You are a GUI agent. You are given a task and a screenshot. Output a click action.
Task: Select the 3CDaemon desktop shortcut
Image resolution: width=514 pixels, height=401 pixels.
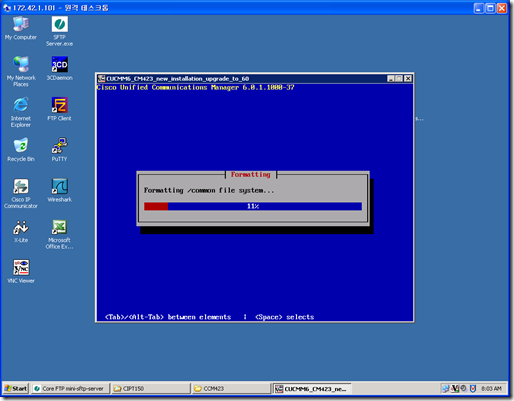(x=60, y=68)
